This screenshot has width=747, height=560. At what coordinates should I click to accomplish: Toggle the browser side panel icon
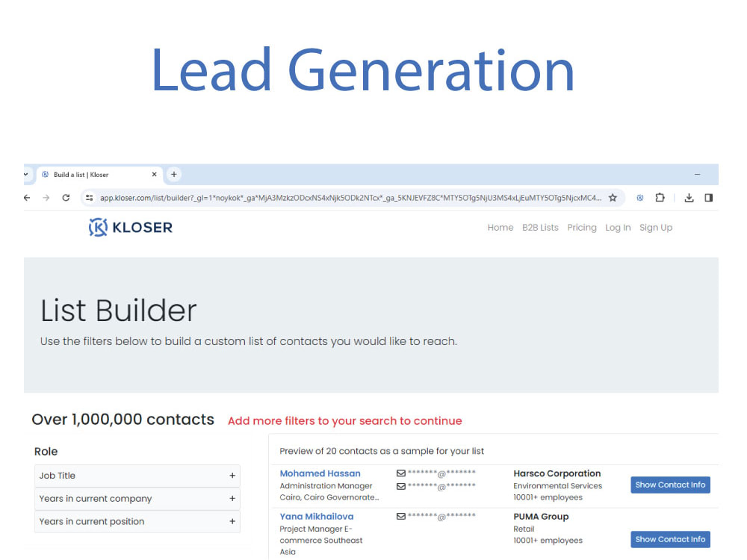(x=709, y=198)
